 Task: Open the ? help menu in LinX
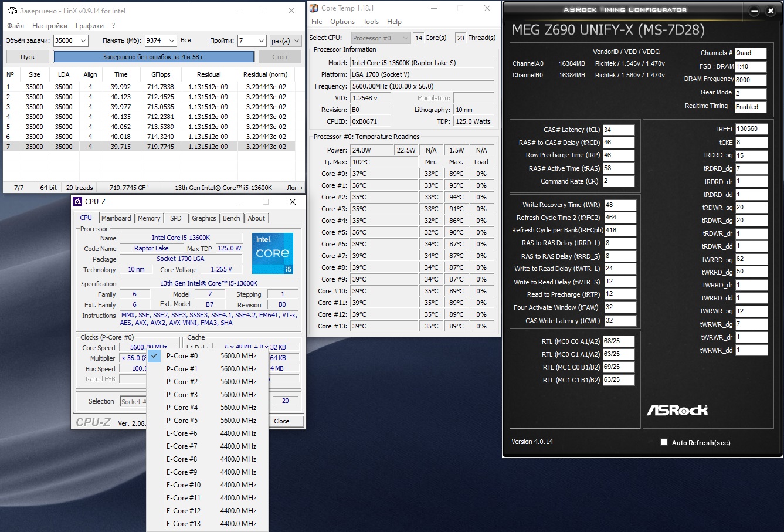[113, 26]
